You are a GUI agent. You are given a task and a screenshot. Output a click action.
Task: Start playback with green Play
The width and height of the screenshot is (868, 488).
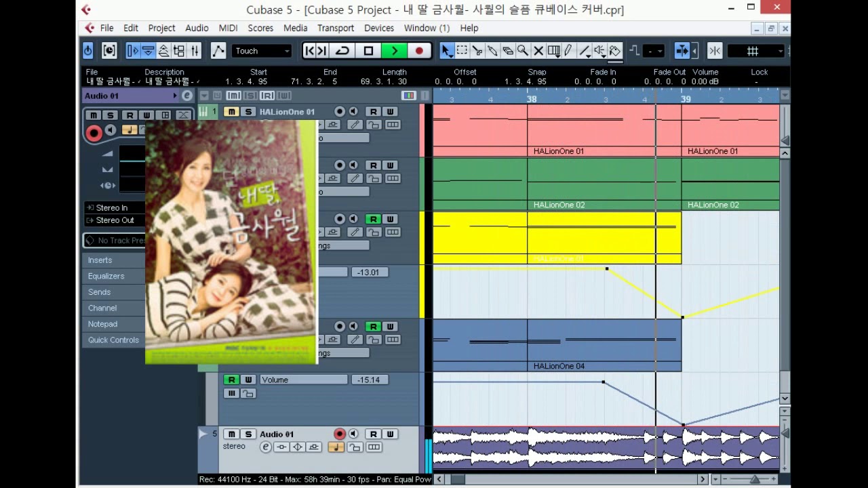tap(394, 51)
